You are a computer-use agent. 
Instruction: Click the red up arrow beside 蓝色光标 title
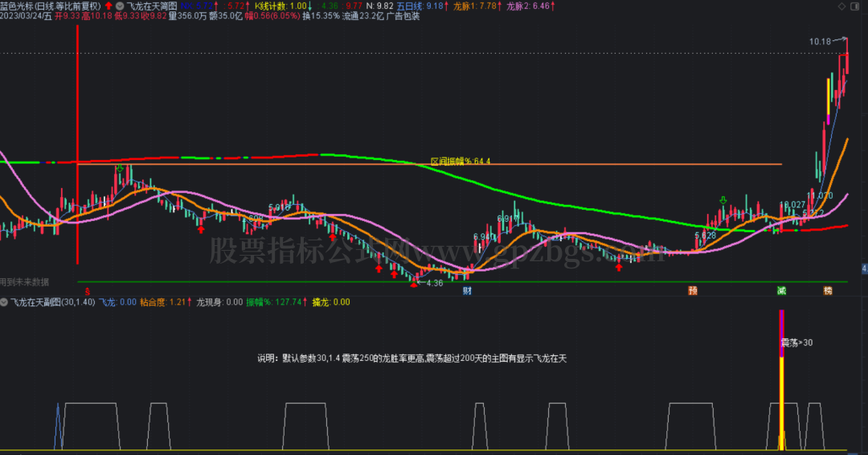(108, 6)
